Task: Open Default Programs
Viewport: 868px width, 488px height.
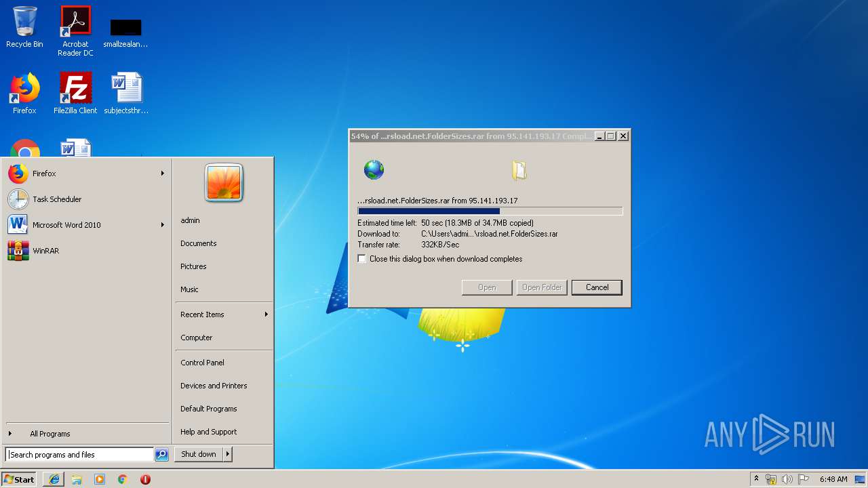Action: (209, 409)
